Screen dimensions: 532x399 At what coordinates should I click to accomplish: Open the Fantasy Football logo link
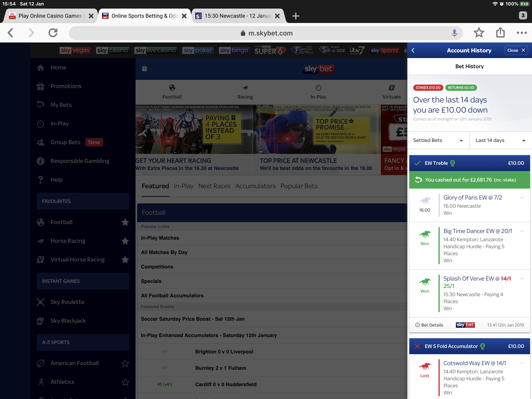pyautogui.click(x=303, y=50)
